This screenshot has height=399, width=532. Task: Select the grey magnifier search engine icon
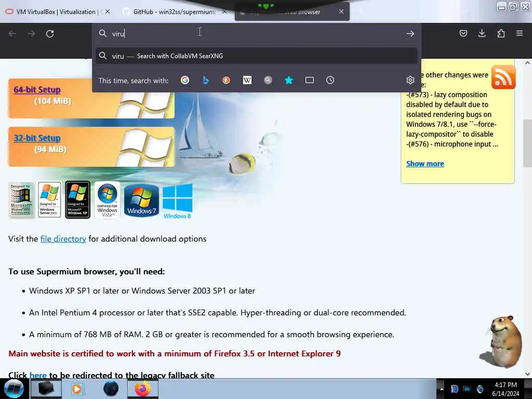(x=268, y=80)
